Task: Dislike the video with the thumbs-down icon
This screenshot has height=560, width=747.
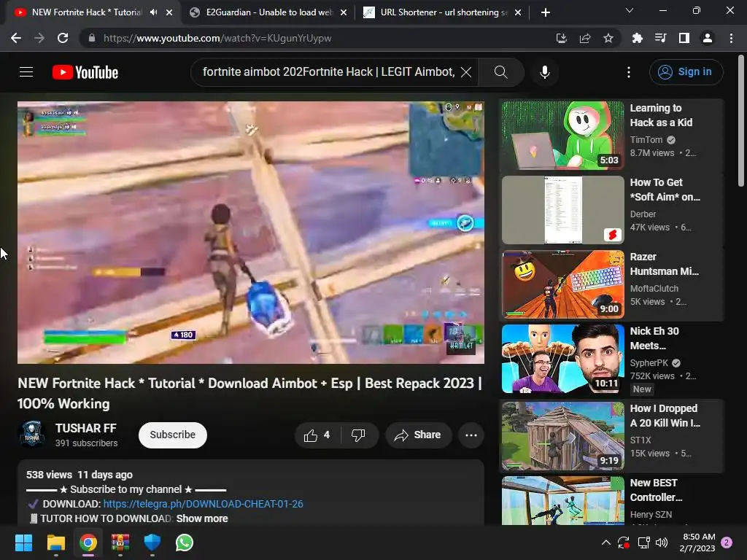Action: tap(358, 435)
